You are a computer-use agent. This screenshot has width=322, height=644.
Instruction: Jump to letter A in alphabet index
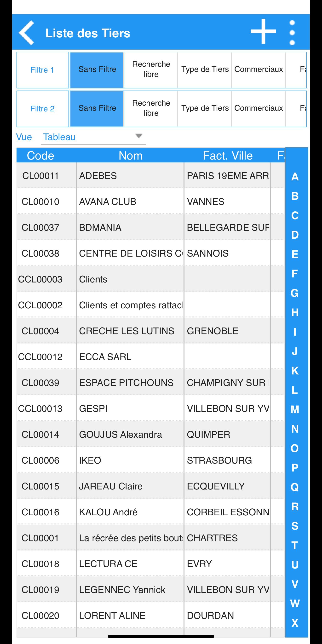(x=295, y=177)
